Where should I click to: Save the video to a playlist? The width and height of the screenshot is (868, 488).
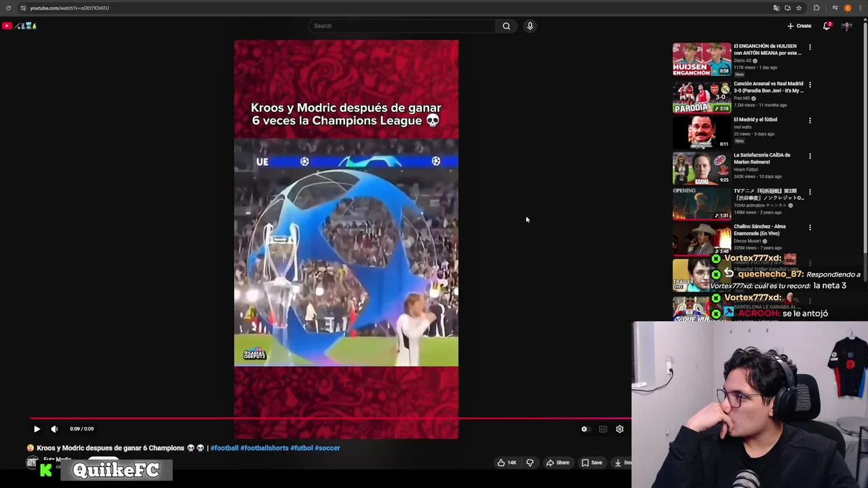pyautogui.click(x=591, y=463)
